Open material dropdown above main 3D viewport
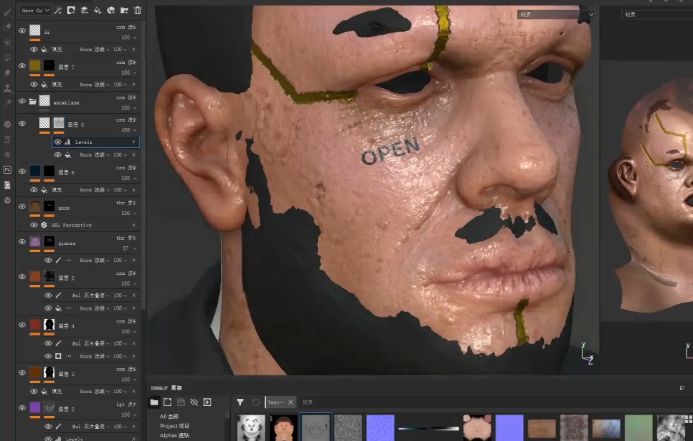The height and width of the screenshot is (441, 693). [x=555, y=15]
